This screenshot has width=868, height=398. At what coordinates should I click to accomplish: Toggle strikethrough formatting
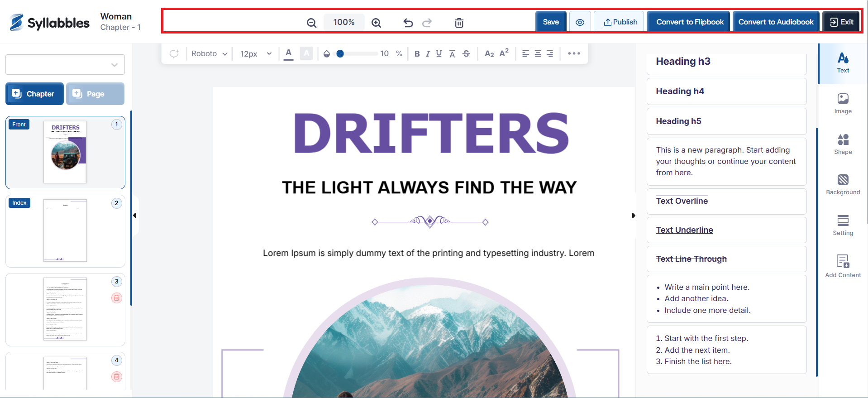pos(466,54)
